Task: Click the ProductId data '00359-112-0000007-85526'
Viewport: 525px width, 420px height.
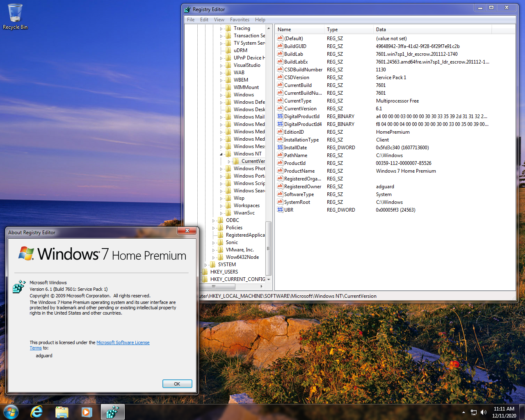Action: point(404,163)
